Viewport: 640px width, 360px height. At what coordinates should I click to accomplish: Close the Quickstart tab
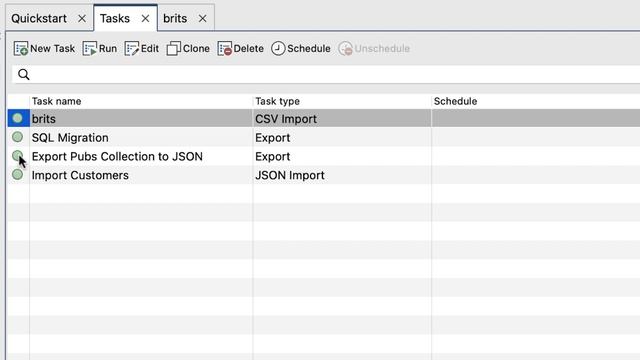(82, 19)
